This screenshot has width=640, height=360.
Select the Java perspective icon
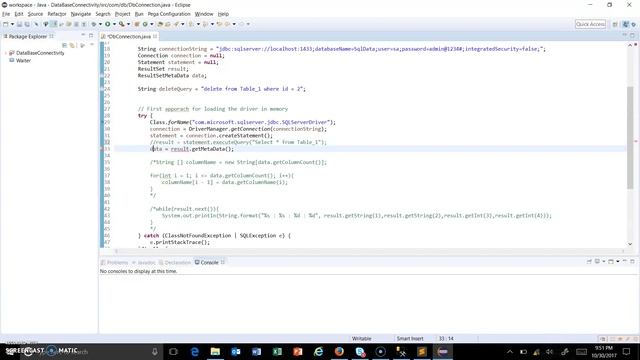(625, 24)
